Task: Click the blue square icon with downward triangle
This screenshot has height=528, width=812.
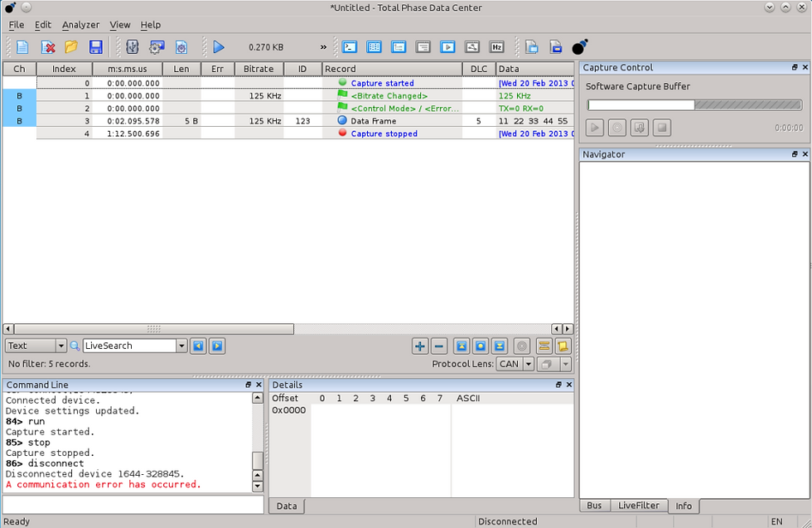Action: point(499,346)
